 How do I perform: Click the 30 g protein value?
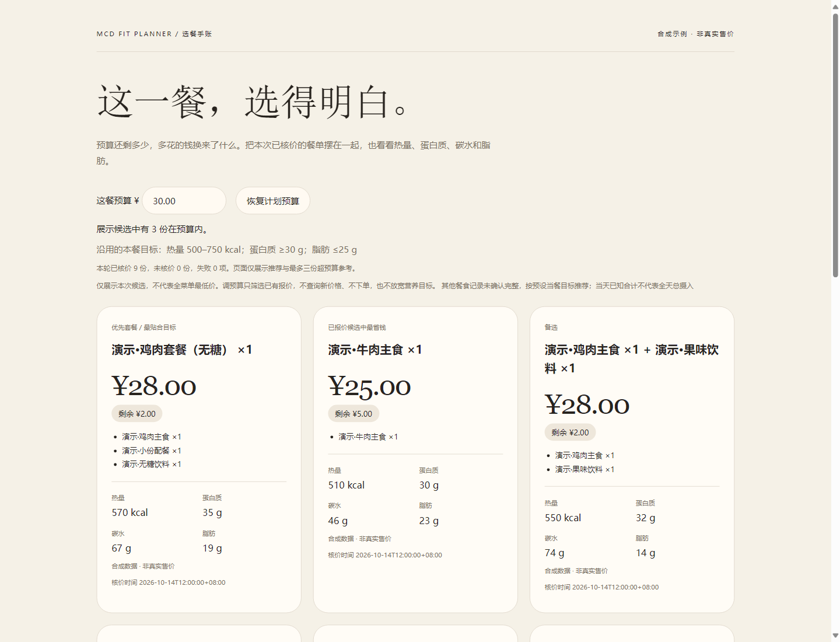click(x=429, y=485)
